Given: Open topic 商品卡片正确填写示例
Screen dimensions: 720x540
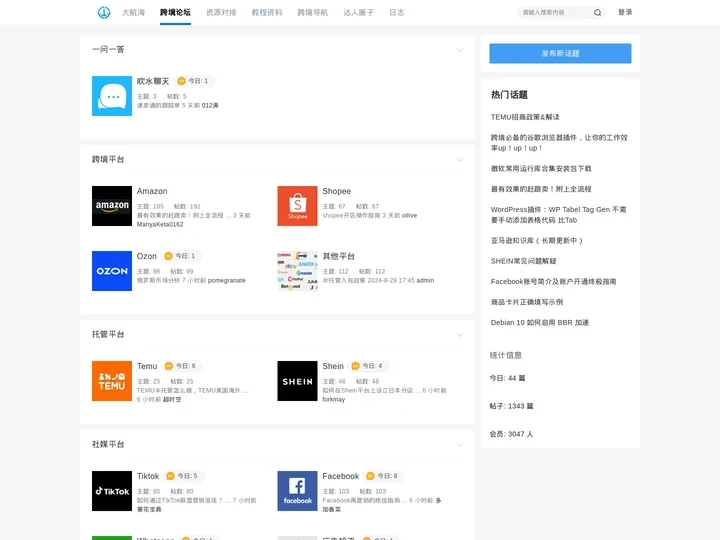Looking at the screenshot, I should coord(527,302).
